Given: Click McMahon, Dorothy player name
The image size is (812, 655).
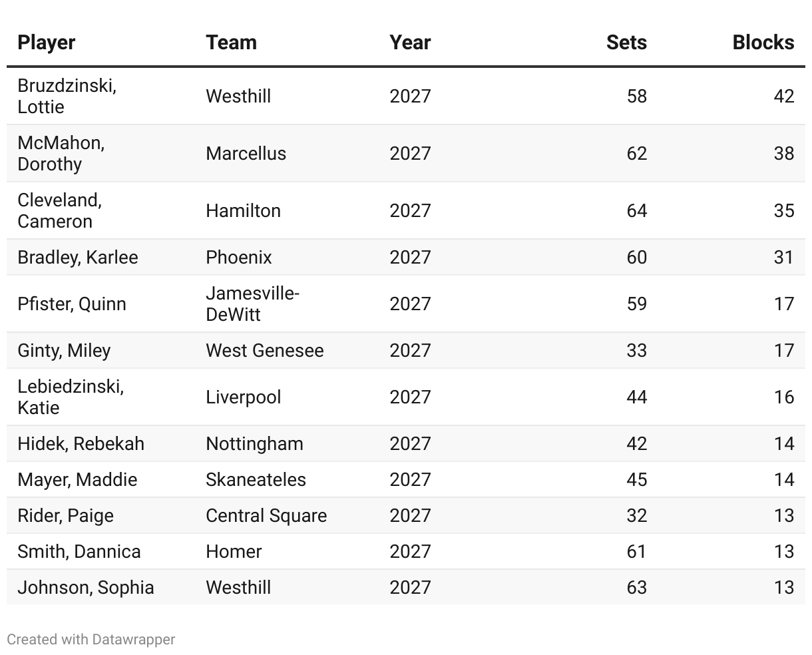Looking at the screenshot, I should pyautogui.click(x=61, y=153).
